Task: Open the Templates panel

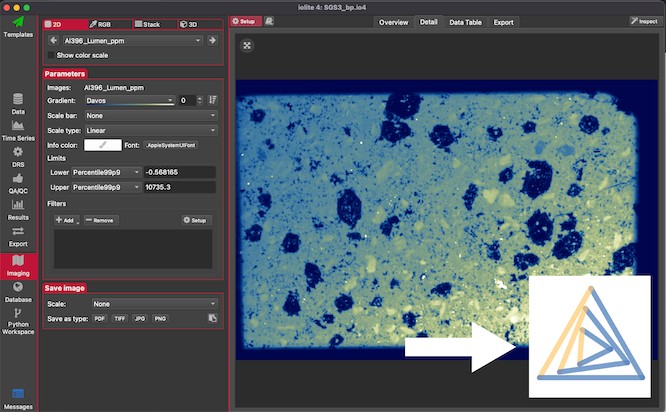Action: 18,27
